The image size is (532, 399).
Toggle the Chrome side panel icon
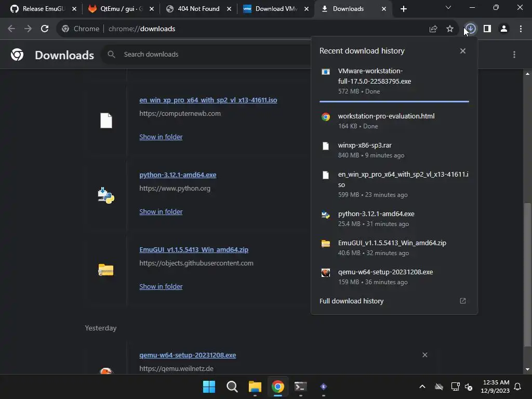[x=487, y=29]
